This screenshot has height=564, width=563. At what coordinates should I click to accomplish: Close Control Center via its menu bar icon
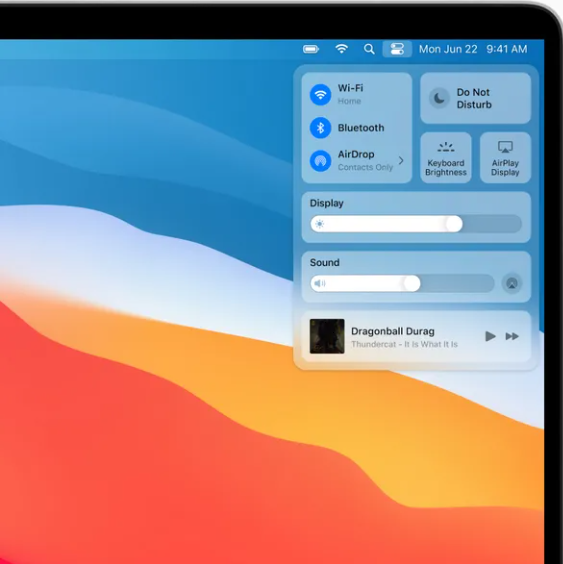point(397,49)
